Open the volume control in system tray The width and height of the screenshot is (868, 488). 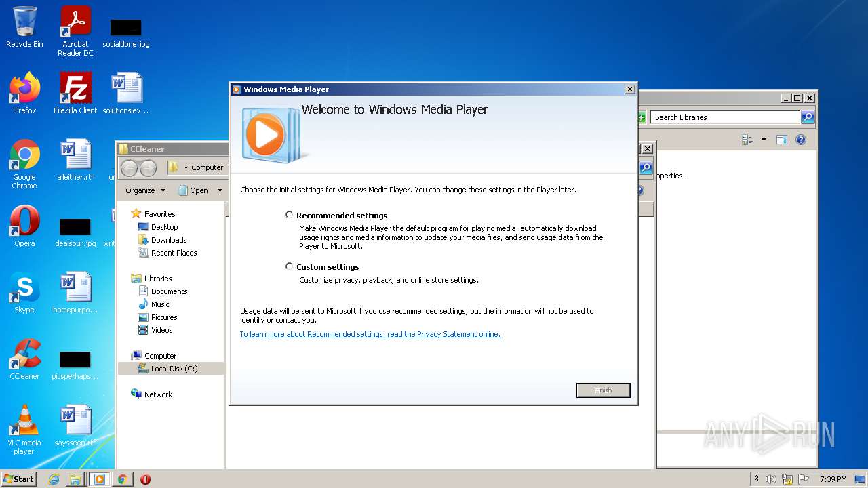pos(771,479)
